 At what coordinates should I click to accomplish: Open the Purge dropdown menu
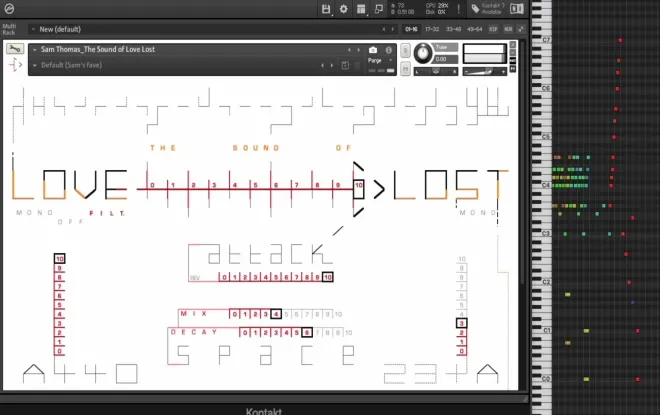click(380, 61)
